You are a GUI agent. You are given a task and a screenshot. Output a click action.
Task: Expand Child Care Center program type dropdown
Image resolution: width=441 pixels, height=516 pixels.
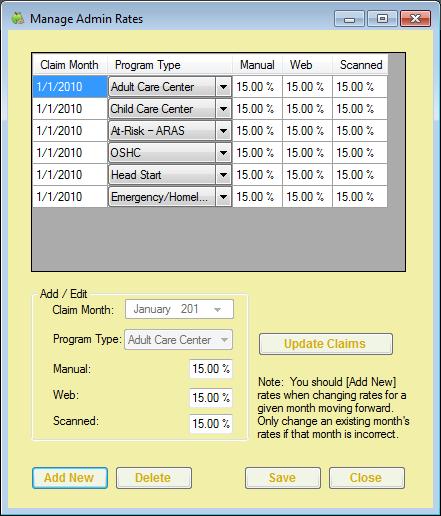(x=223, y=109)
